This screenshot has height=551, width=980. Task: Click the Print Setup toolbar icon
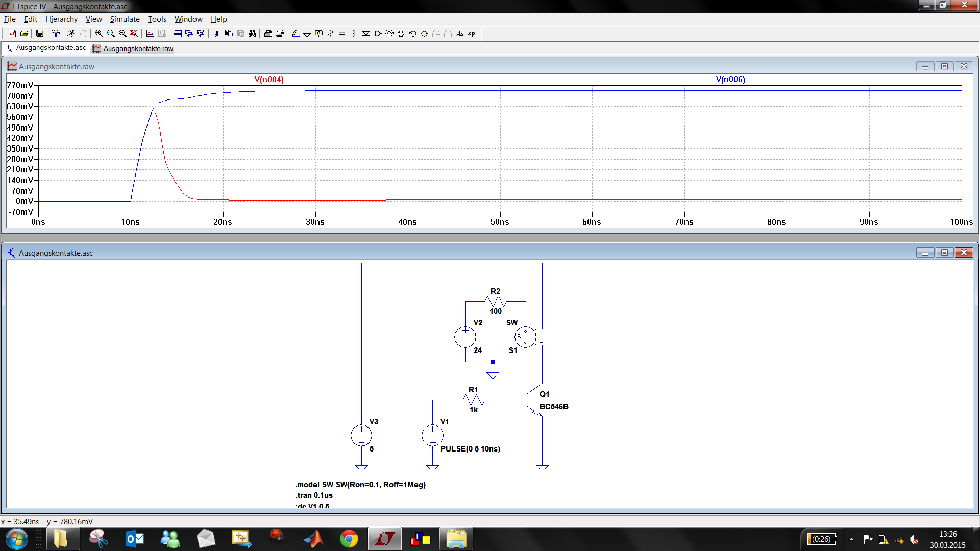pos(268,34)
